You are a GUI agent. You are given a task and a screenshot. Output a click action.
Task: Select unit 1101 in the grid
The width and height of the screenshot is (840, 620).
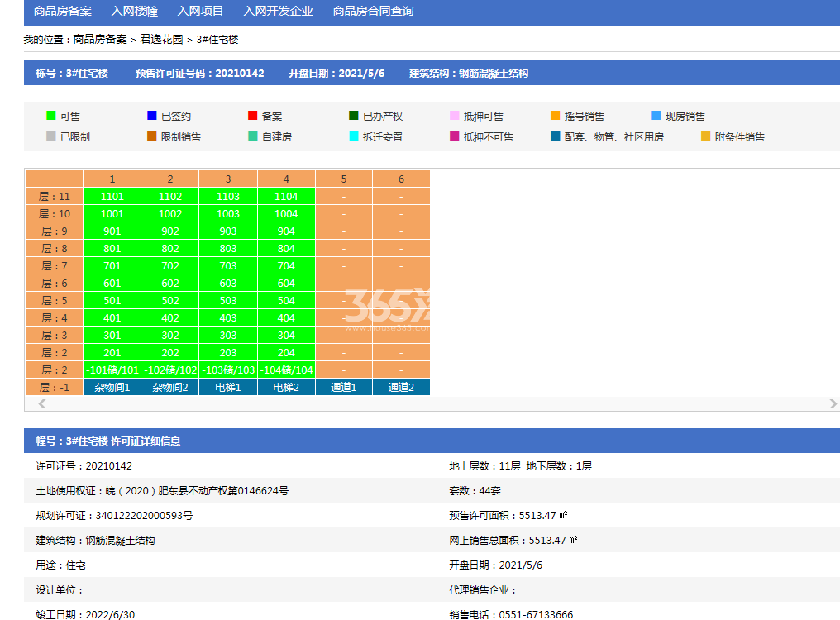coord(112,196)
